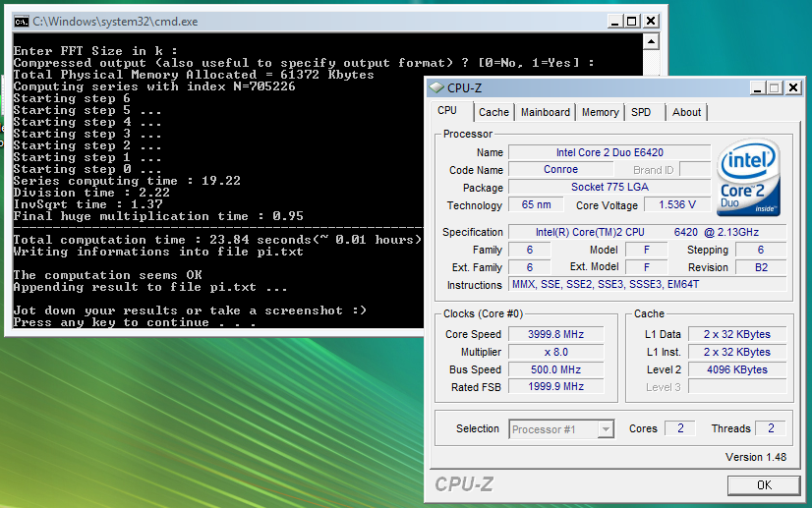Minimize the CPU-Z window
The width and height of the screenshot is (812, 508).
pos(757,88)
